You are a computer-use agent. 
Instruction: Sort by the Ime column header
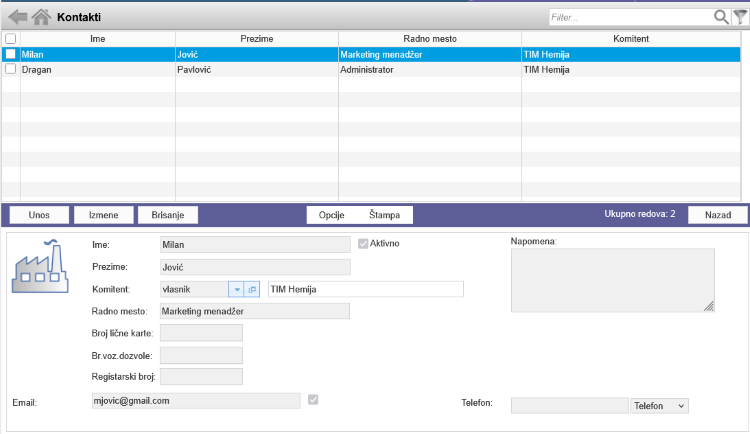coord(98,39)
